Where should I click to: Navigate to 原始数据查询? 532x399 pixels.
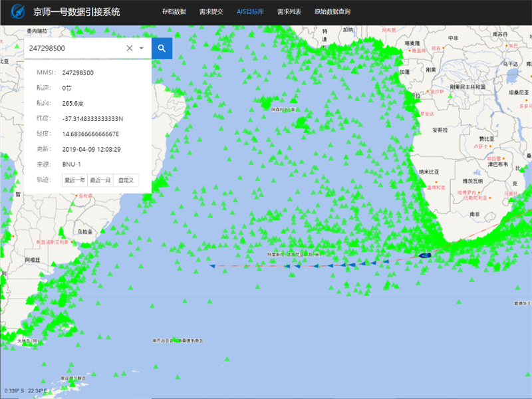coord(332,12)
